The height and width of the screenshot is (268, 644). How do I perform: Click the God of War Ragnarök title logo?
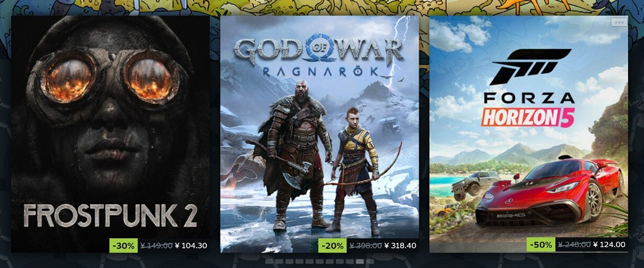[x=318, y=56]
